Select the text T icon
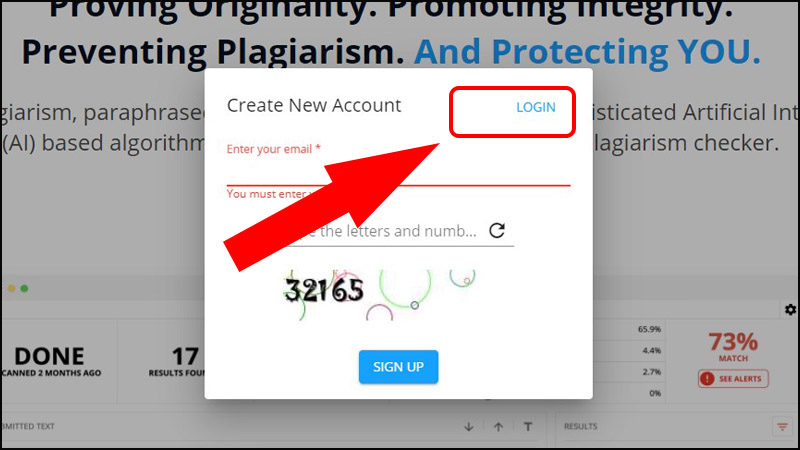Viewport: 800px width, 450px height. 528,427
